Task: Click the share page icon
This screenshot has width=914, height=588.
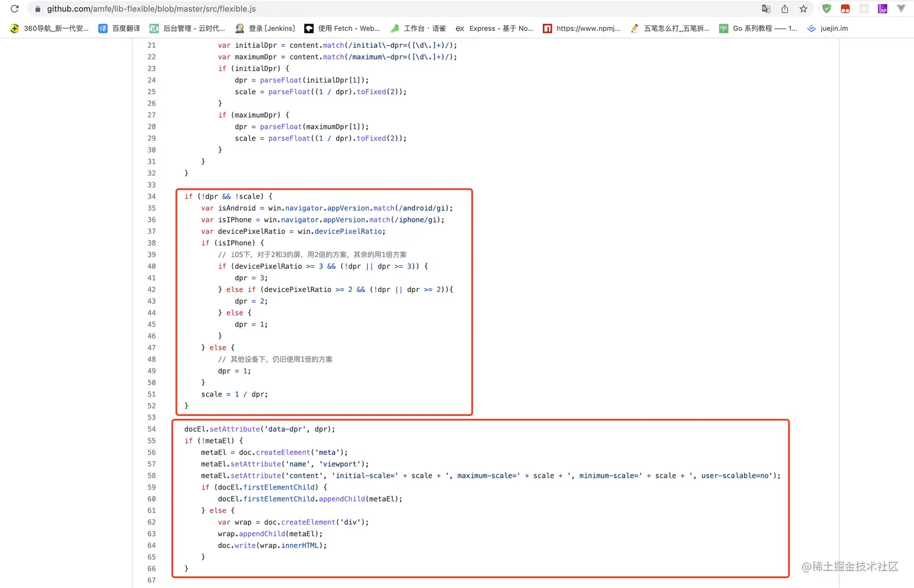Action: coord(785,9)
